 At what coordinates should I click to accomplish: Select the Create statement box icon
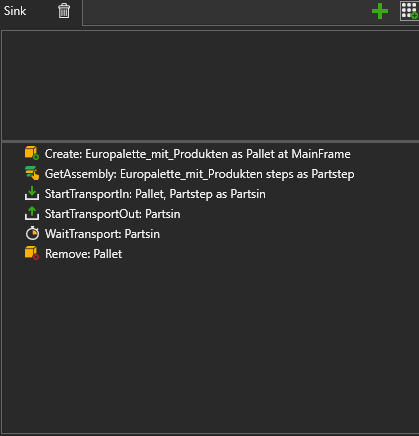tap(32, 153)
